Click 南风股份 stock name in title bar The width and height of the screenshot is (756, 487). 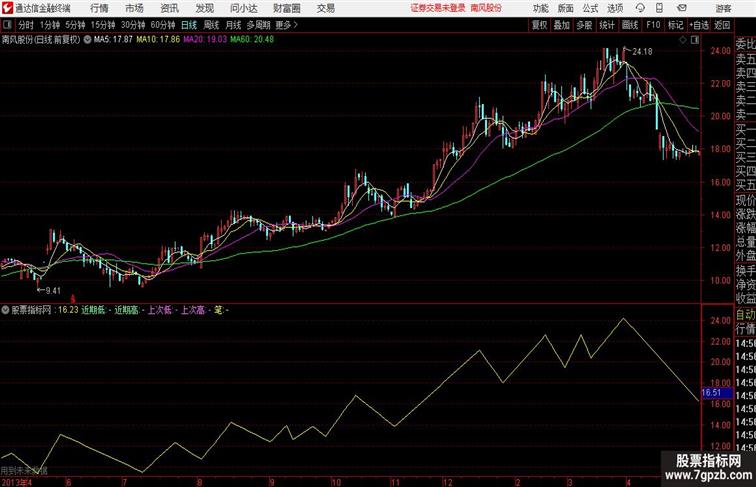click(486, 8)
